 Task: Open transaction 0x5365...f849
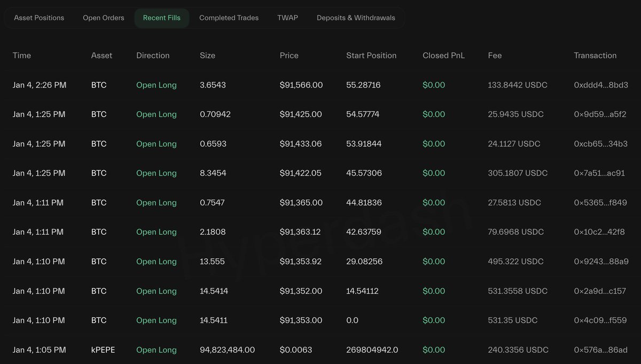coord(600,202)
